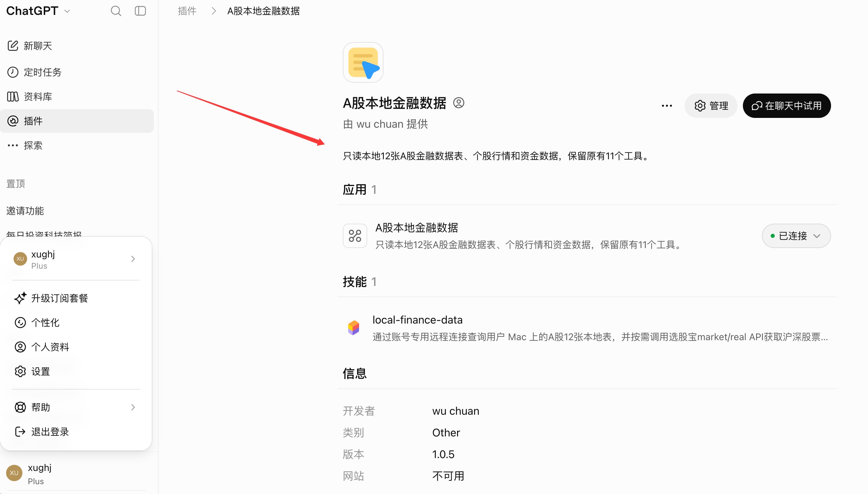Image resolution: width=868 pixels, height=494 pixels.
Task: Click the 插件 breadcrumb link
Action: pos(187,11)
